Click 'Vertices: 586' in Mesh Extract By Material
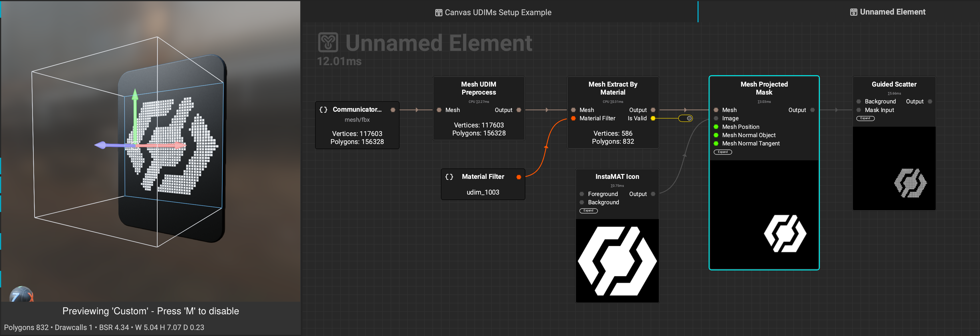Viewport: 980px width, 336px height. click(x=613, y=133)
